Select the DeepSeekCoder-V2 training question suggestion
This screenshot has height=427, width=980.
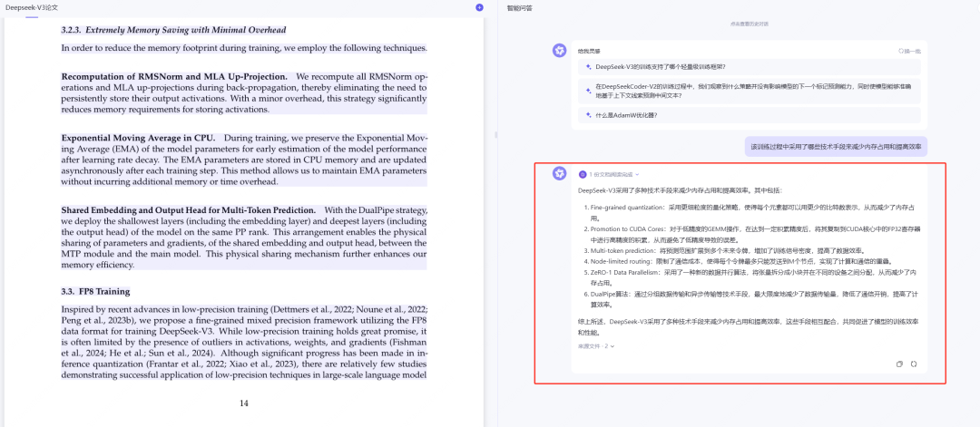tap(749, 91)
